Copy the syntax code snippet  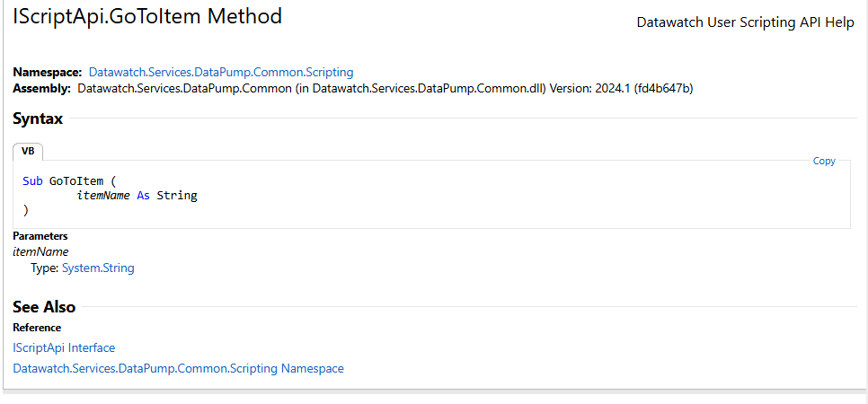[824, 161]
